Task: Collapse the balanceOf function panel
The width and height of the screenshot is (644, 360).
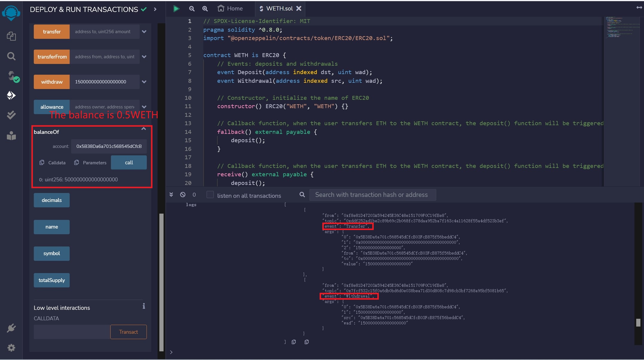Action: [x=144, y=129]
